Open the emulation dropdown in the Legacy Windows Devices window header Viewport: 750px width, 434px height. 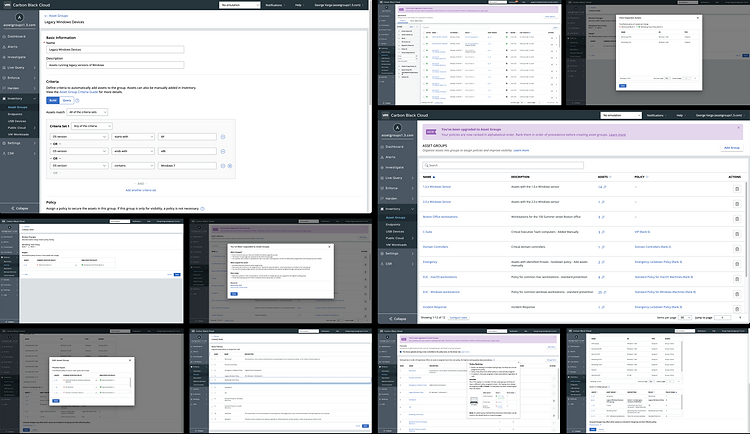point(240,5)
